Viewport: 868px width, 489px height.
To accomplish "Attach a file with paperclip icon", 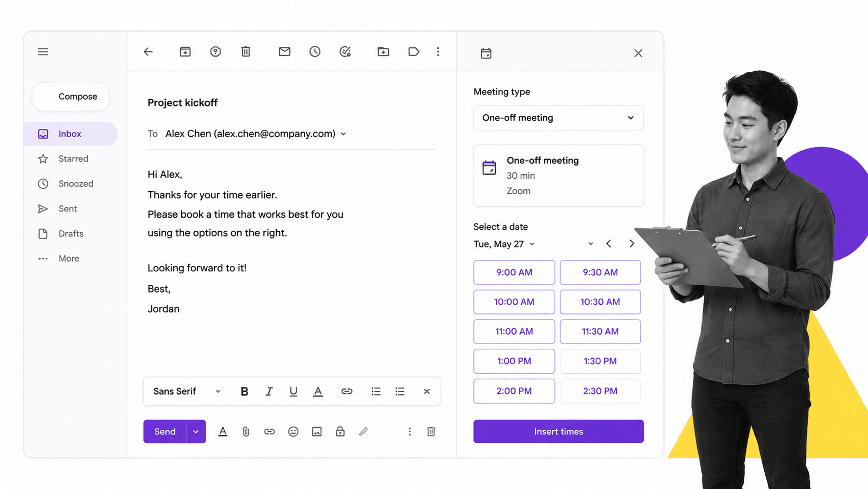I will pyautogui.click(x=246, y=431).
